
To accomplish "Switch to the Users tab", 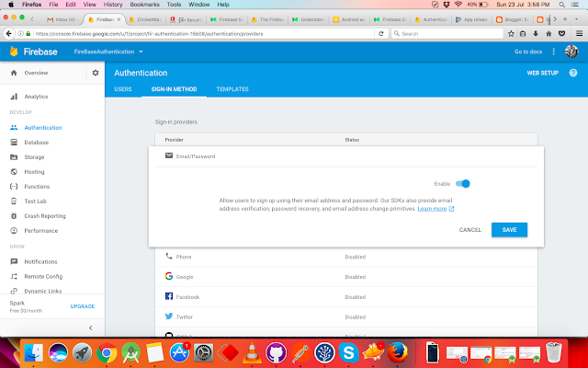I will click(x=123, y=89).
